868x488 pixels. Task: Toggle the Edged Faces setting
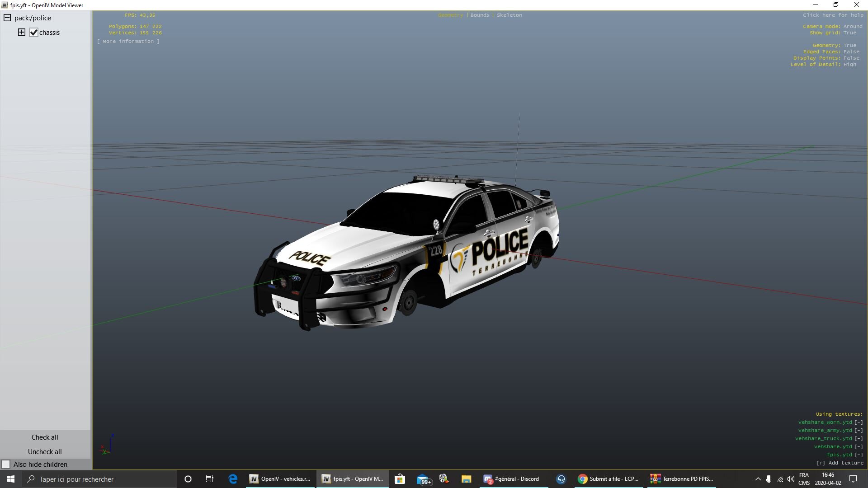click(851, 52)
